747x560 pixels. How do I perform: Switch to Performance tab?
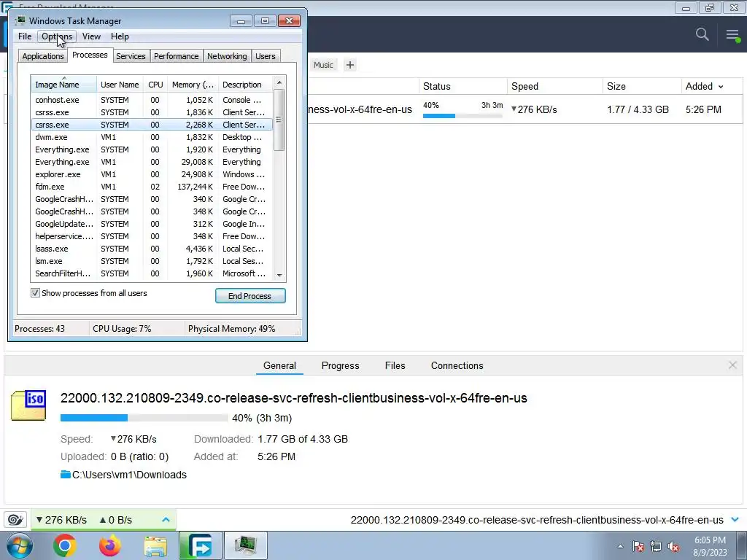click(x=176, y=56)
